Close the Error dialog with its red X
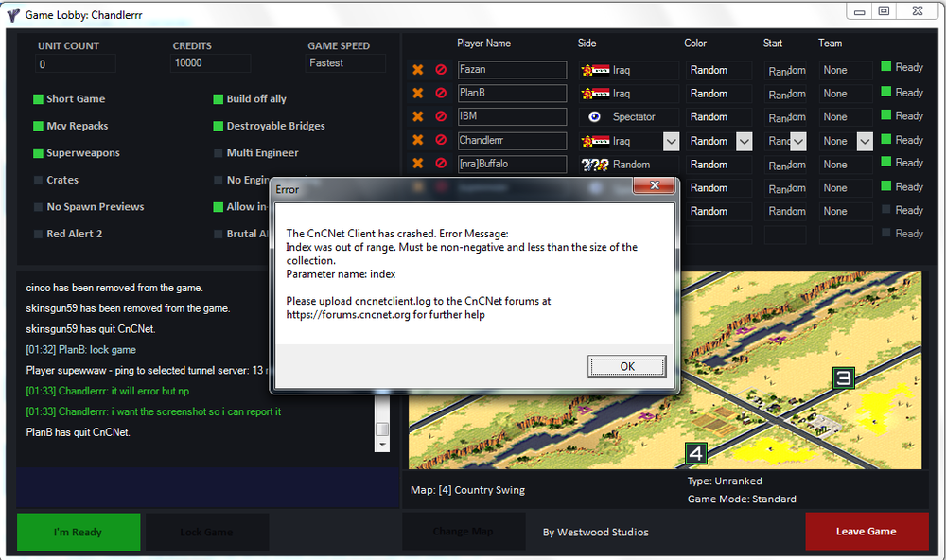Viewport: 946px width, 560px height. (x=654, y=185)
